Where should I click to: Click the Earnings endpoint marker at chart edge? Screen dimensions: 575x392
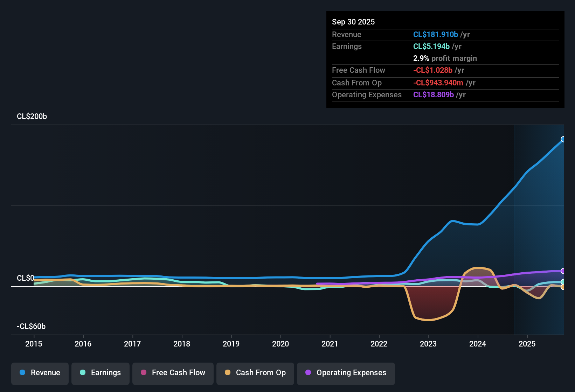[x=563, y=282]
